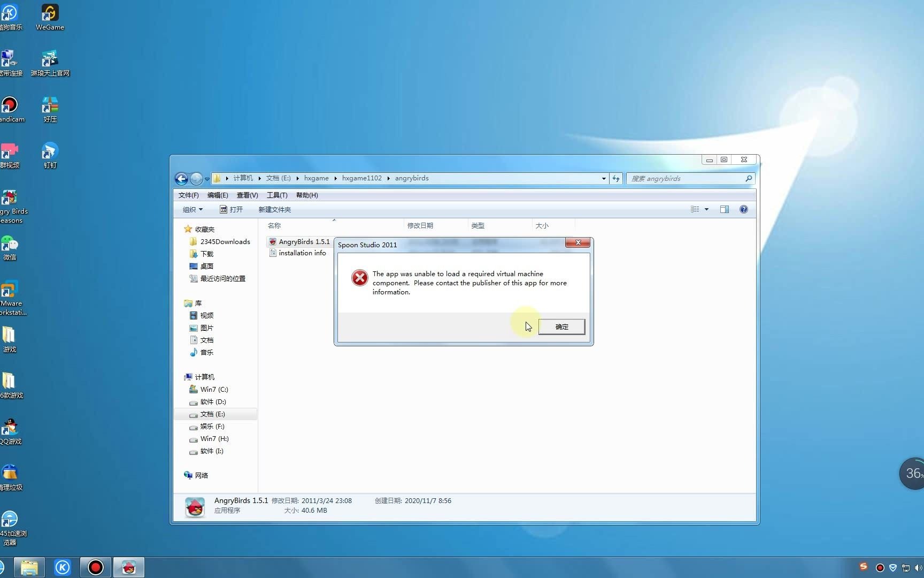
Task: Sort by 大小 column header
Action: pos(553,226)
